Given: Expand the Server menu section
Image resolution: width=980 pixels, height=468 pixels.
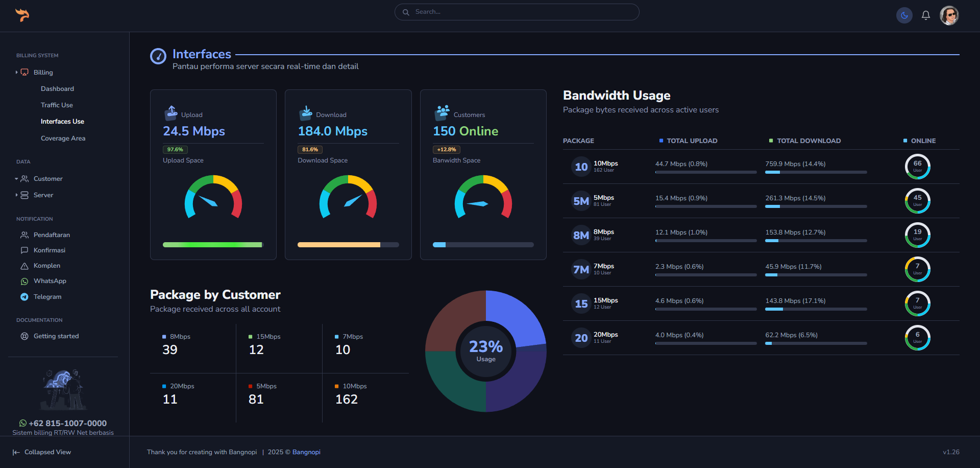Looking at the screenshot, I should [43, 195].
